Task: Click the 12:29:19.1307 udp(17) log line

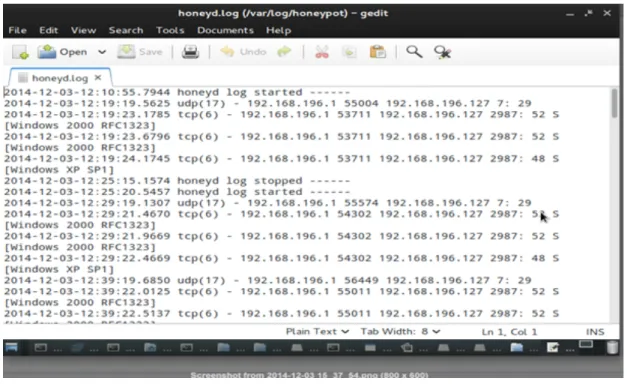Action: point(268,203)
